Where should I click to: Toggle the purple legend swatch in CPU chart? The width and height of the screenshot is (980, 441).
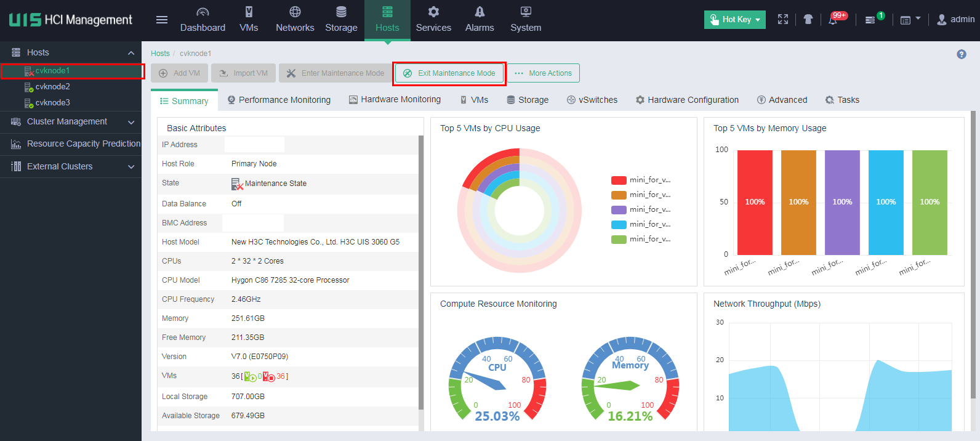[x=619, y=210]
